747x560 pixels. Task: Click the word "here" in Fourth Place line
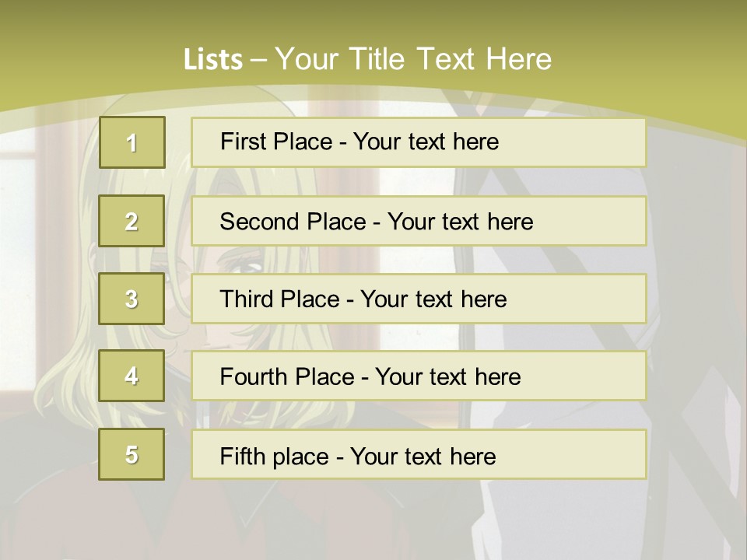click(497, 377)
